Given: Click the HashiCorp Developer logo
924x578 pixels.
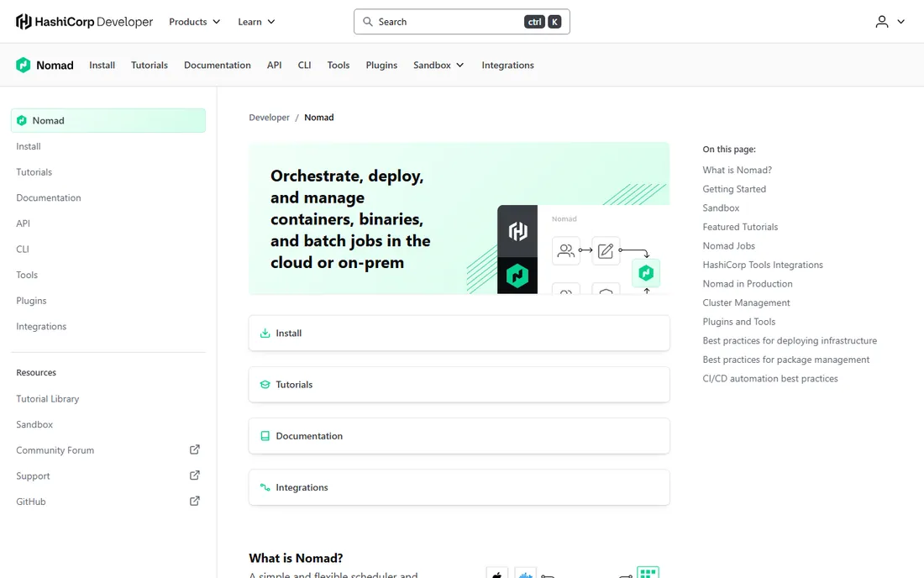Looking at the screenshot, I should [84, 22].
